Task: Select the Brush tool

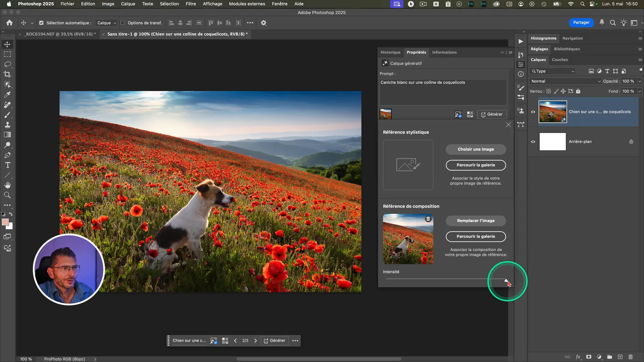Action: click(7, 115)
